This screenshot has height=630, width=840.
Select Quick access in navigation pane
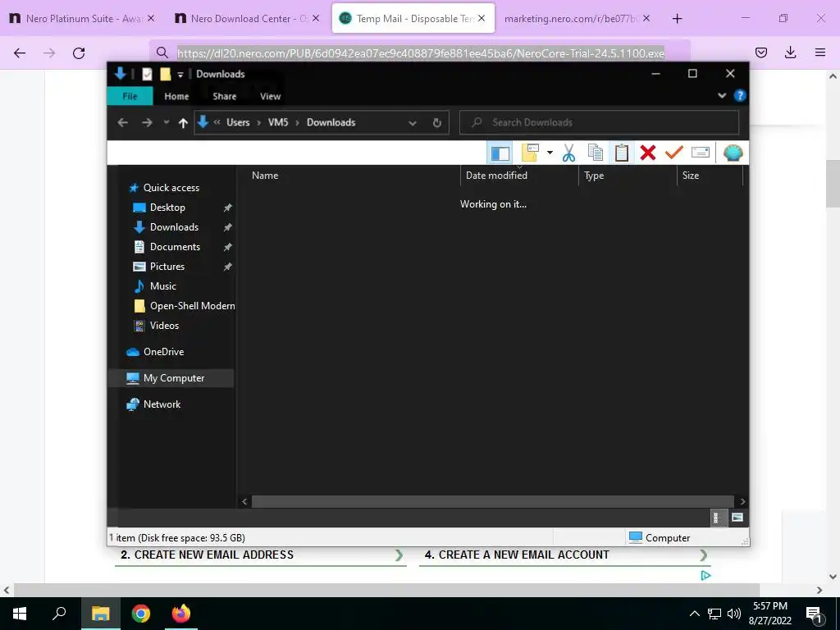click(171, 188)
